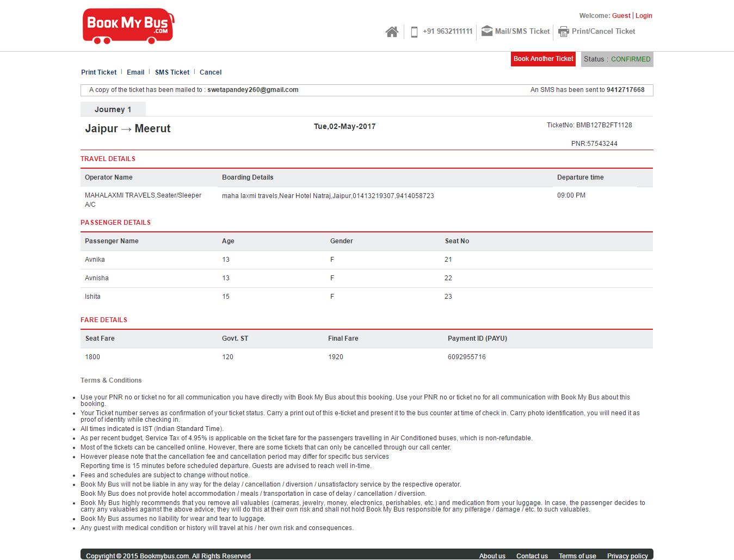The height and width of the screenshot is (560, 734).
Task: Open About us footer link
Action: coord(492,556)
